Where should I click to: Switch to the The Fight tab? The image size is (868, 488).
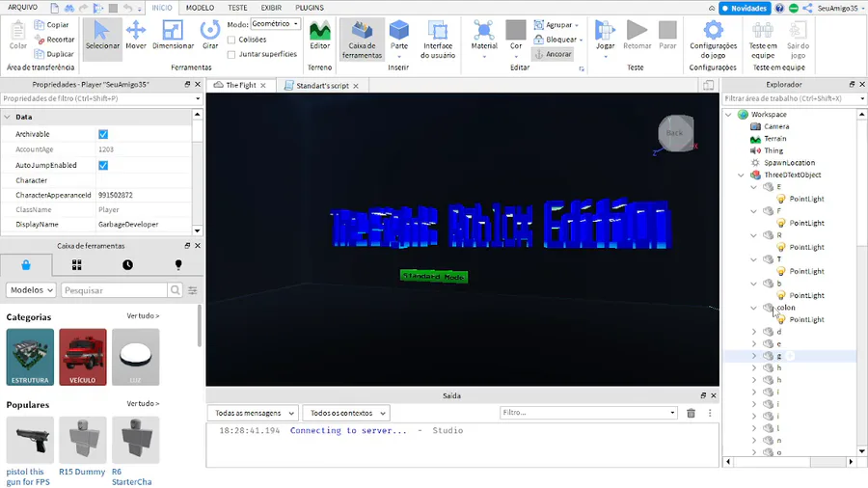240,85
